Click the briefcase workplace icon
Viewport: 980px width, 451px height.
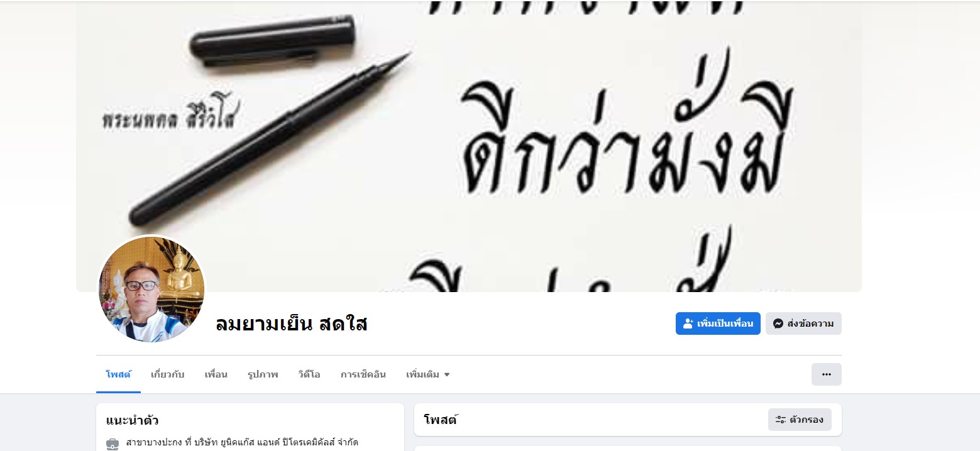[x=113, y=444]
